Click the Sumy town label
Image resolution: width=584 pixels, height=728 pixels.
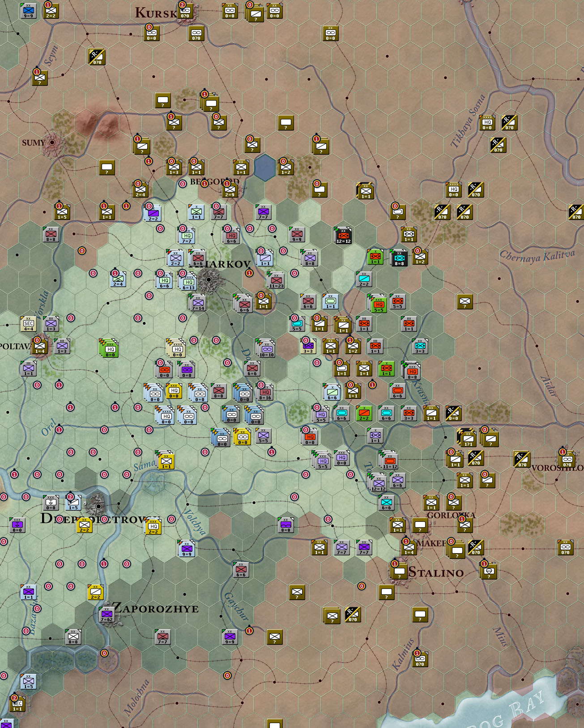(34, 143)
